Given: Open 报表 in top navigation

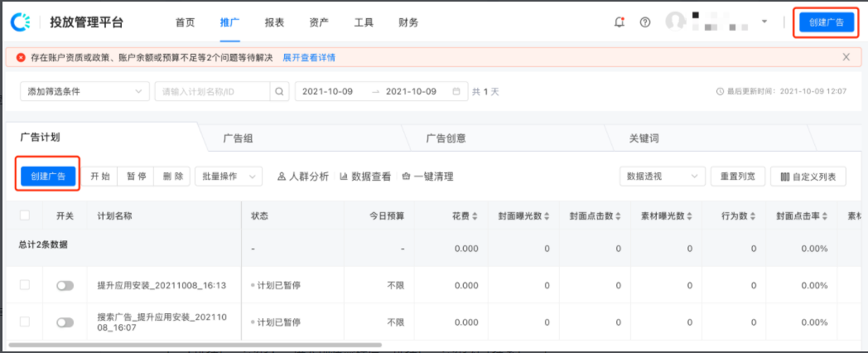Looking at the screenshot, I should [275, 22].
